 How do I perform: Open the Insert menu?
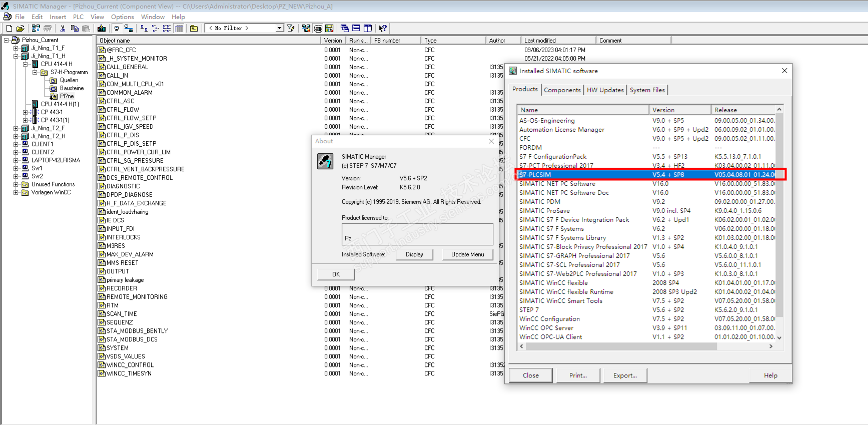pos(58,17)
